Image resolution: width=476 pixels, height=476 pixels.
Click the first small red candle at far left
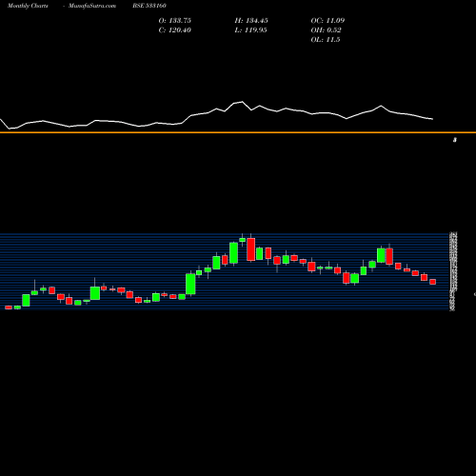(9, 307)
